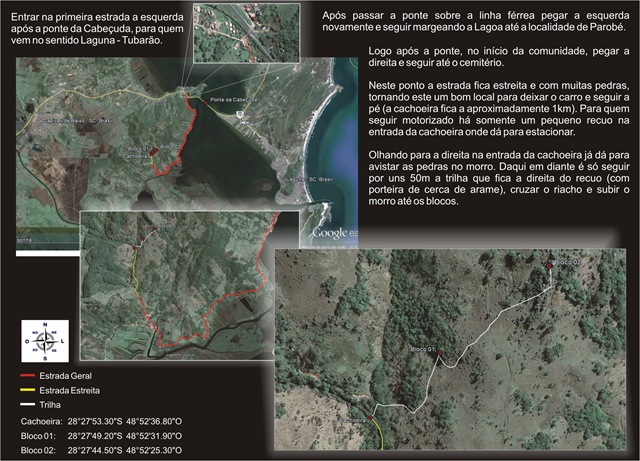Click the Bloco 01 marker on trail map
The height and width of the screenshot is (461, 640).
440,353
